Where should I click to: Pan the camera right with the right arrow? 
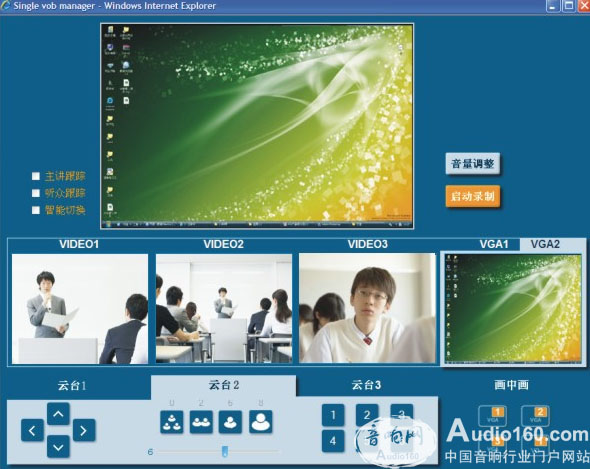pyautogui.click(x=84, y=430)
